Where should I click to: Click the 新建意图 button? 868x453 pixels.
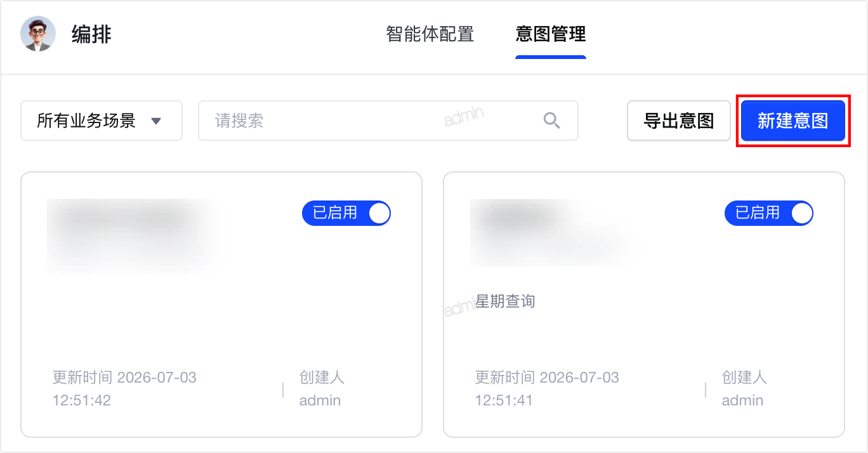click(793, 121)
